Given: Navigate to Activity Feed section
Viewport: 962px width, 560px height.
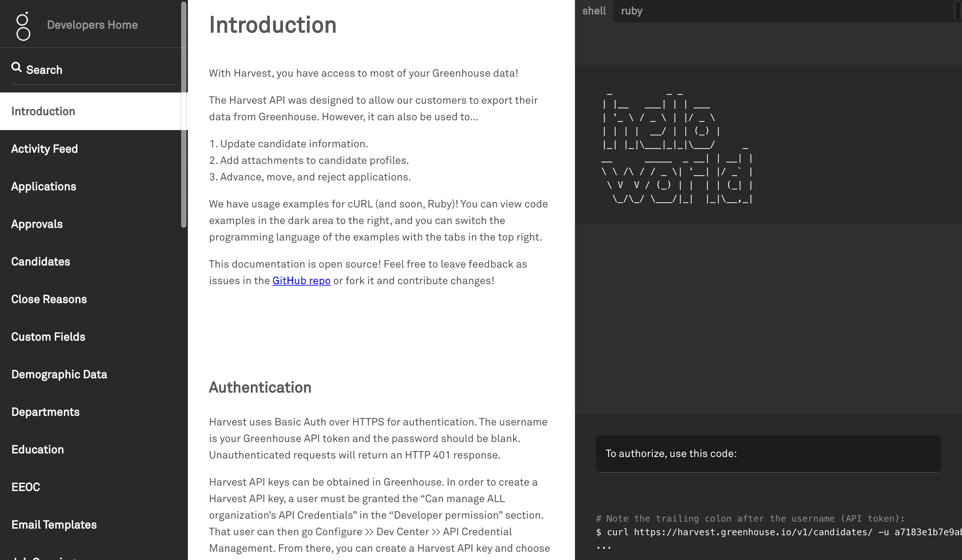Looking at the screenshot, I should (x=44, y=149).
